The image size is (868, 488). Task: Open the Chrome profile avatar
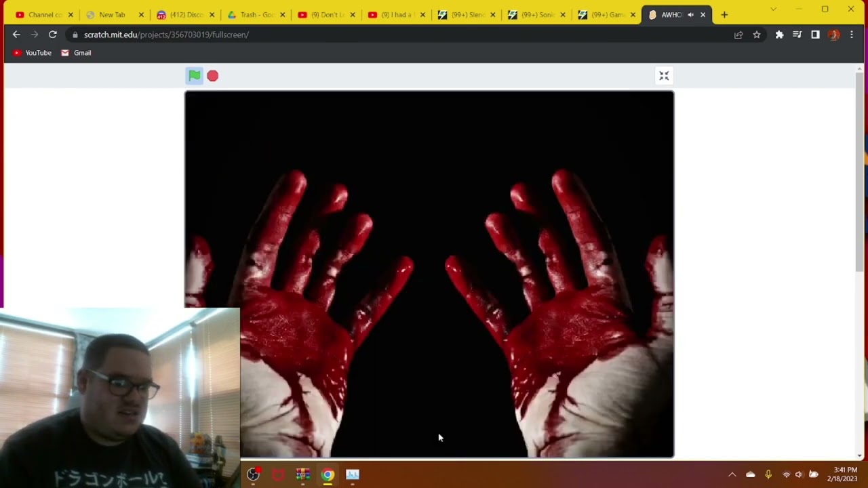click(x=833, y=35)
